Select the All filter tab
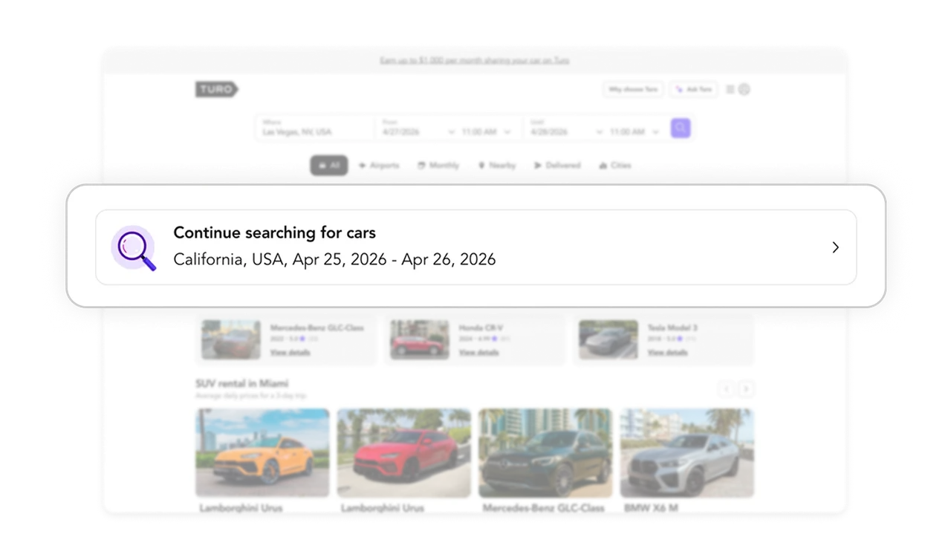The height and width of the screenshot is (560, 951). 329,166
